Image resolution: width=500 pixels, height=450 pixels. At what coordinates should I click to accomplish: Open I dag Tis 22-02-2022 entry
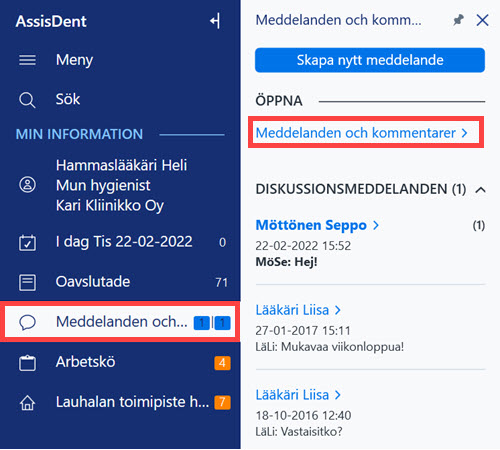pos(124,242)
